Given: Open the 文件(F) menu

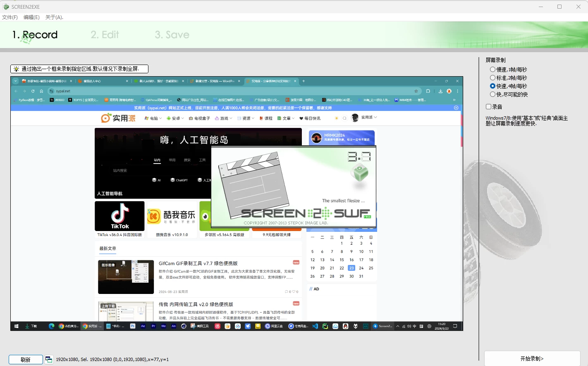Looking at the screenshot, I should click(10, 17).
